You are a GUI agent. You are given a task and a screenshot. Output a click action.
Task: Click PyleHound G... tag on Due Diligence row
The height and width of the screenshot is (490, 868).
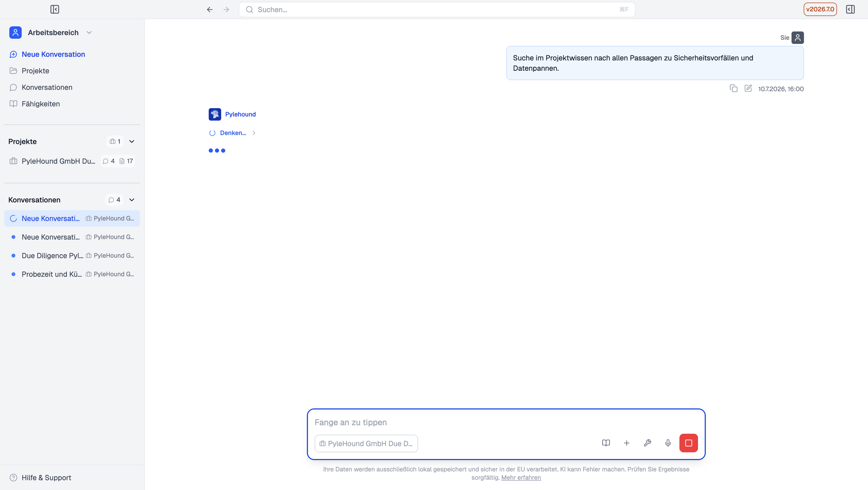tap(110, 256)
